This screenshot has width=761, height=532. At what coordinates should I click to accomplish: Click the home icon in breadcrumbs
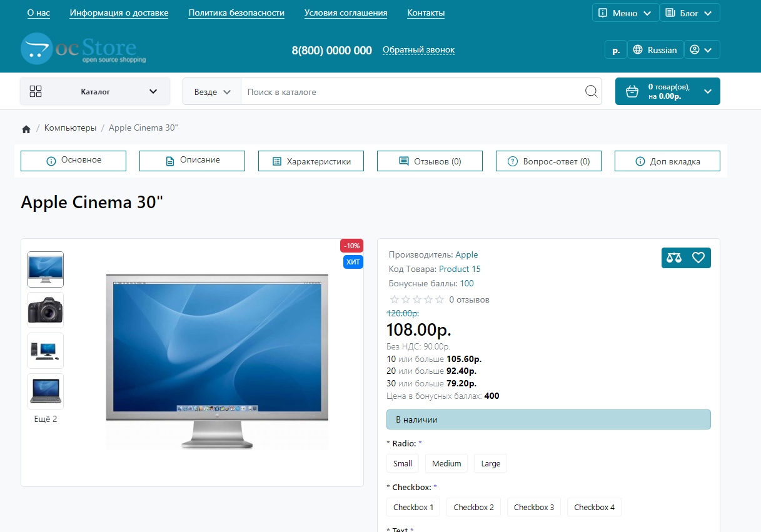point(26,129)
